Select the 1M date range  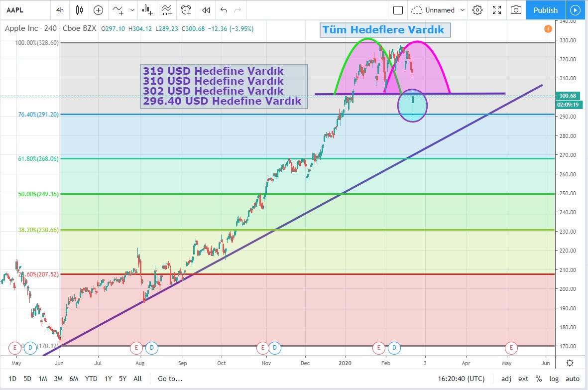[x=43, y=379]
